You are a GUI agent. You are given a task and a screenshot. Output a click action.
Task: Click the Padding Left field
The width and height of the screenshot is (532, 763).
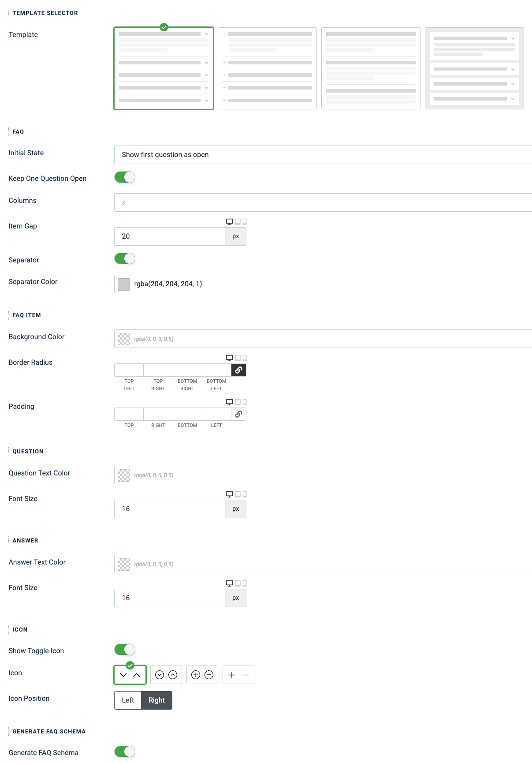[216, 414]
